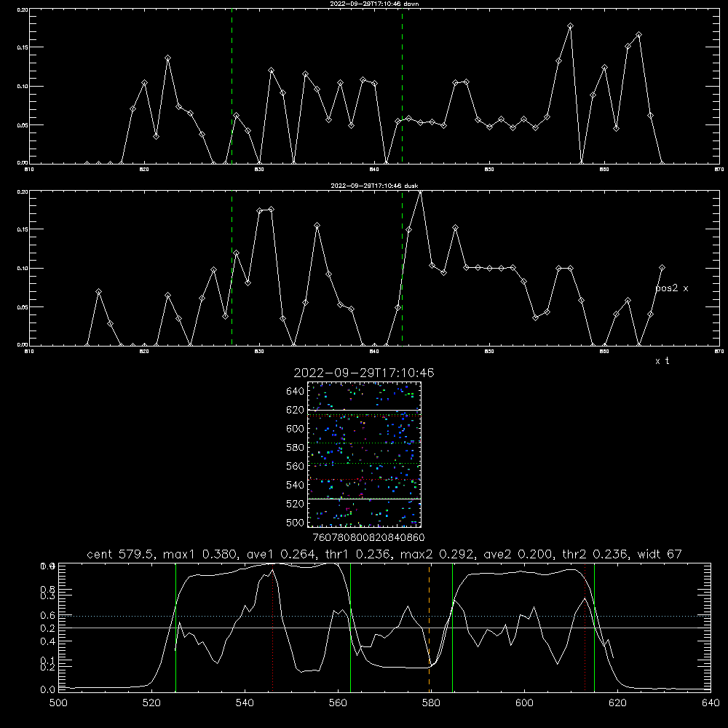728x728 pixels.
Task: Click y-axis label '620' beside the image
Action: (x=296, y=410)
